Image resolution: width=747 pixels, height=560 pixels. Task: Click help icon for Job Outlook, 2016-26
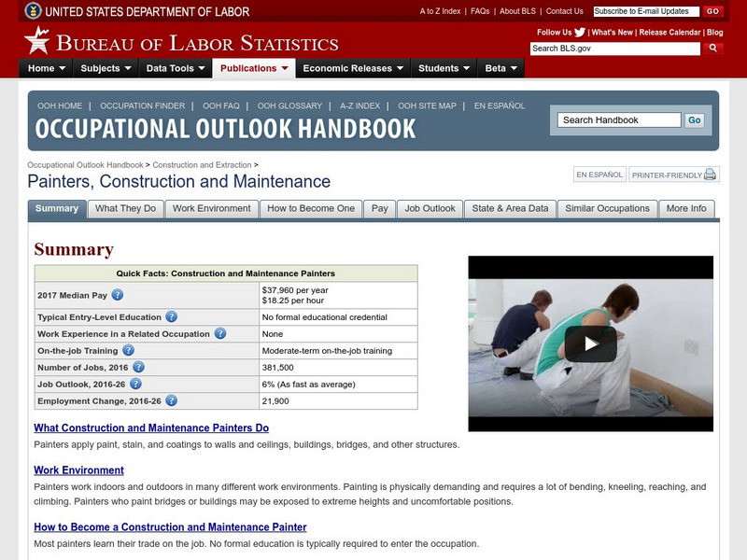click(135, 384)
